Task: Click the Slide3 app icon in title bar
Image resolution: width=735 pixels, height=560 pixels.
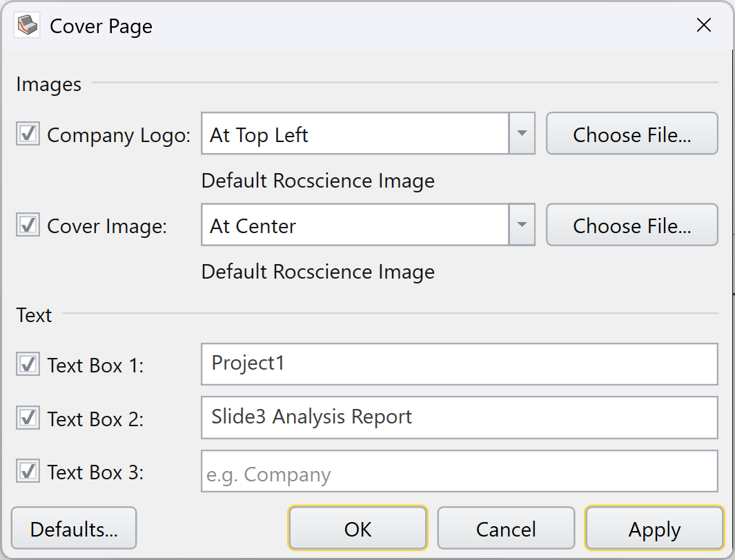Action: tap(28, 26)
